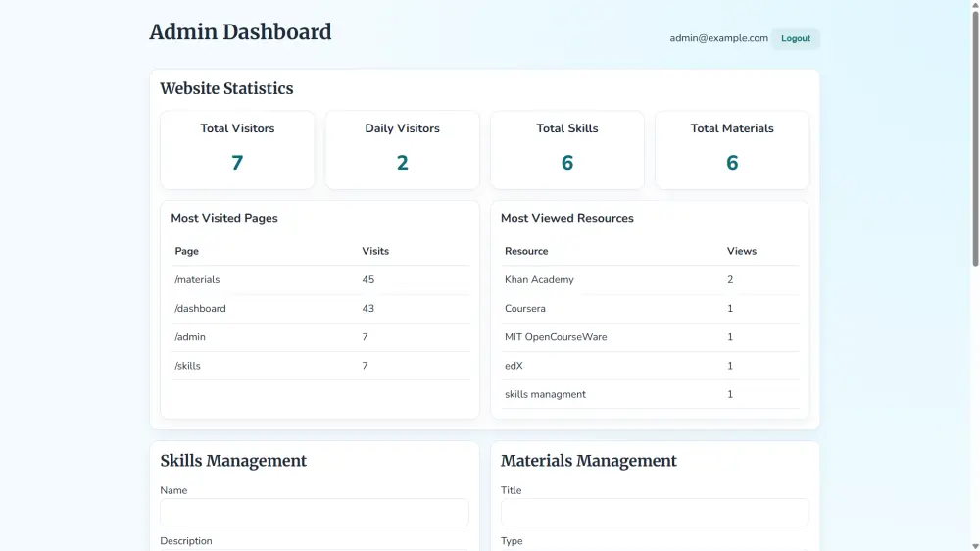Click the Khan Academy resource row

tap(651, 280)
